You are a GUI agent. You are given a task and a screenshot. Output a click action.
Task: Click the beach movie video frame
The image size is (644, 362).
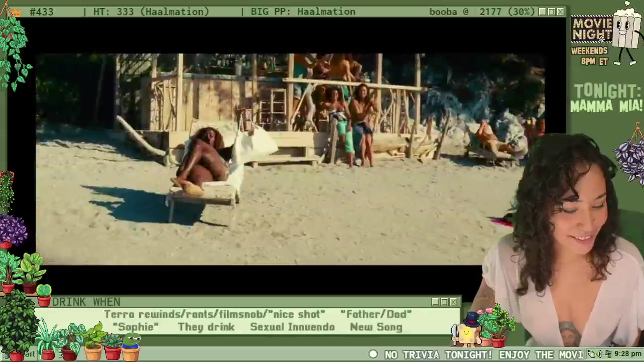tap(290, 159)
